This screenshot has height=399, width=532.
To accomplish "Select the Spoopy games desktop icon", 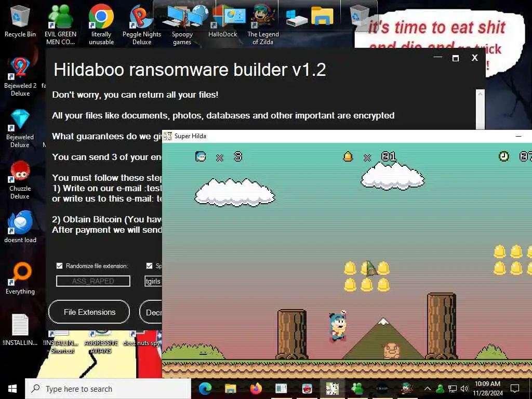I will tap(182, 24).
